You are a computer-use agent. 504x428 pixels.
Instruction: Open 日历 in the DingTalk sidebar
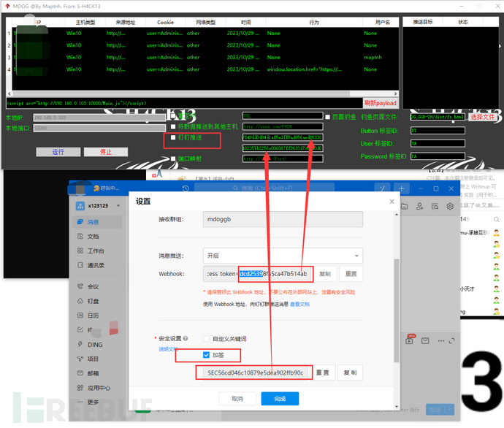point(93,316)
